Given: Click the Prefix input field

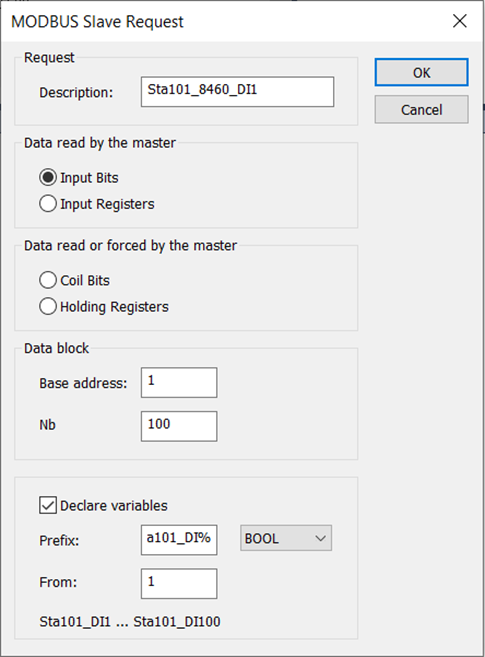Looking at the screenshot, I should (x=179, y=540).
